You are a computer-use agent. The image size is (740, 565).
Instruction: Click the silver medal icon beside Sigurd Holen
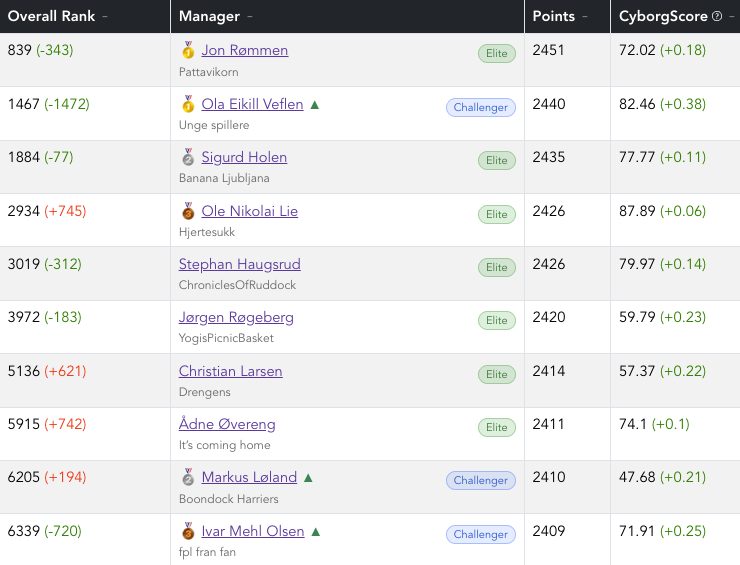click(x=188, y=157)
